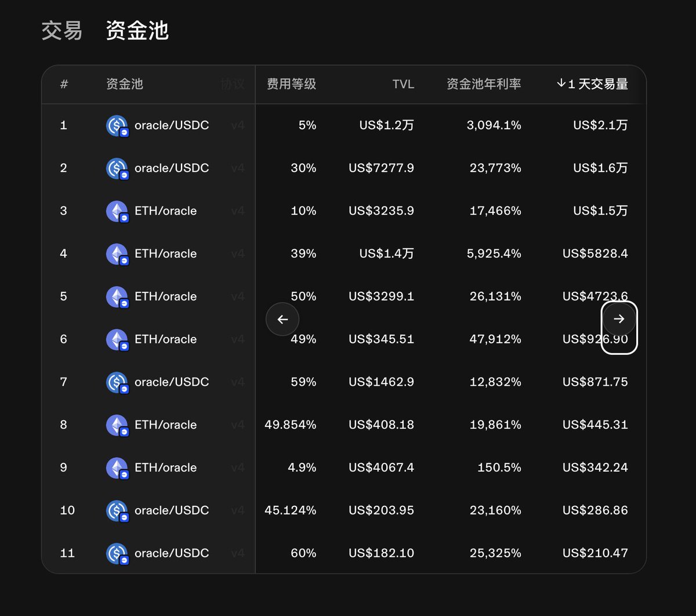Open the top-ranked oracle/USDC pool
696x616 pixels.
point(172,125)
